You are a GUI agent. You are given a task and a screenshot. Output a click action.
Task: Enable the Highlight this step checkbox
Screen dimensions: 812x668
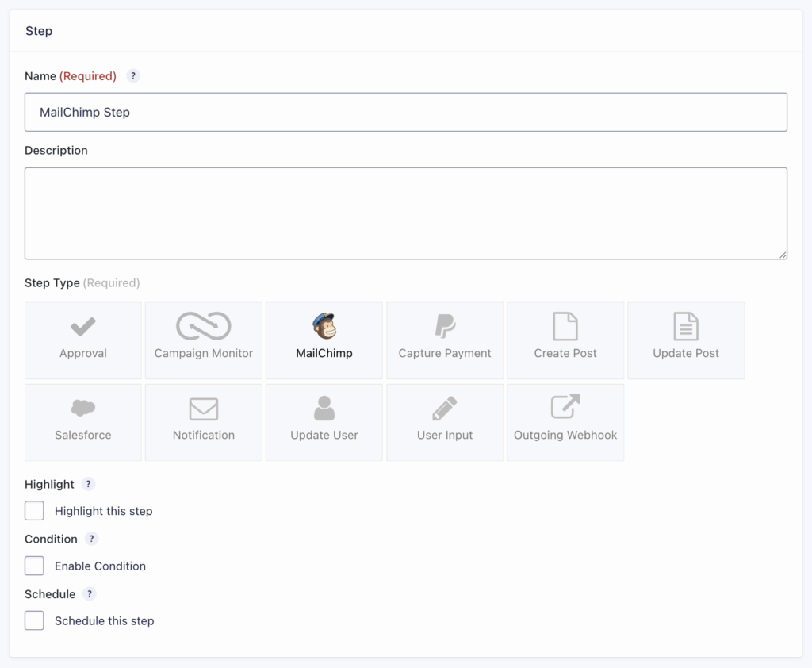tap(34, 511)
